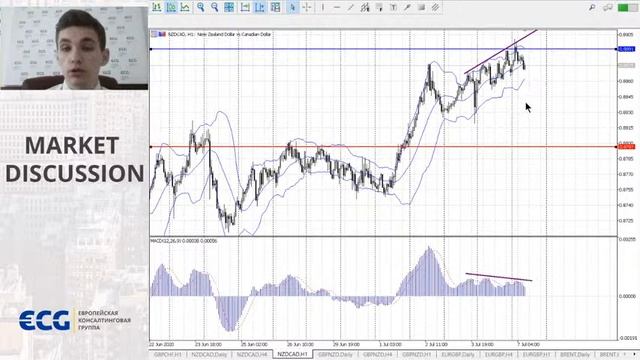Select the standard cursor tool

click(292, 7)
